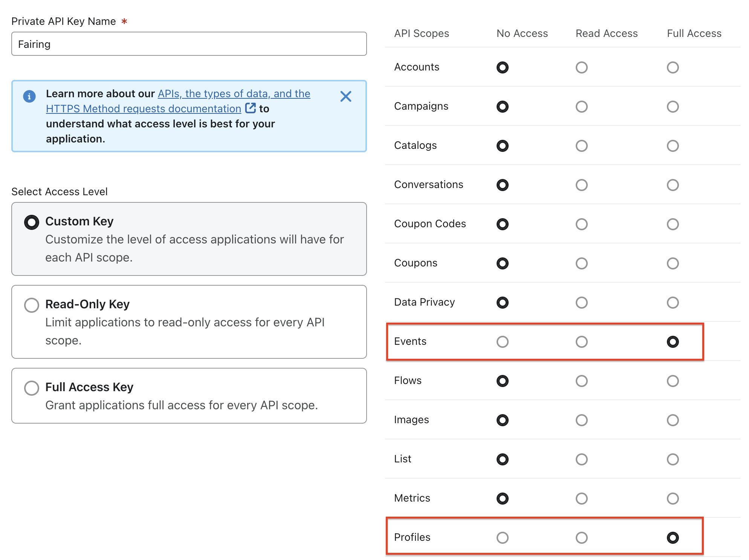The image size is (749, 560).
Task: Set Coupons scope to No Access
Action: click(502, 263)
